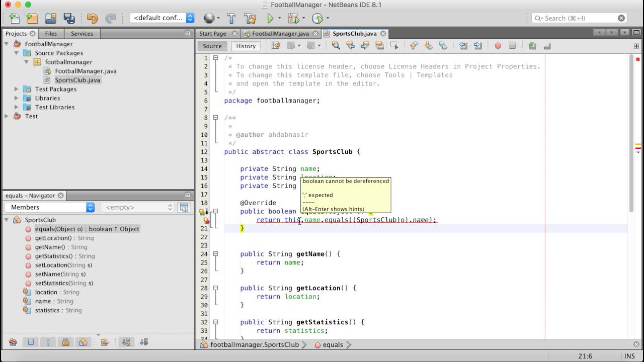Switch to the Files tab

[x=51, y=34]
